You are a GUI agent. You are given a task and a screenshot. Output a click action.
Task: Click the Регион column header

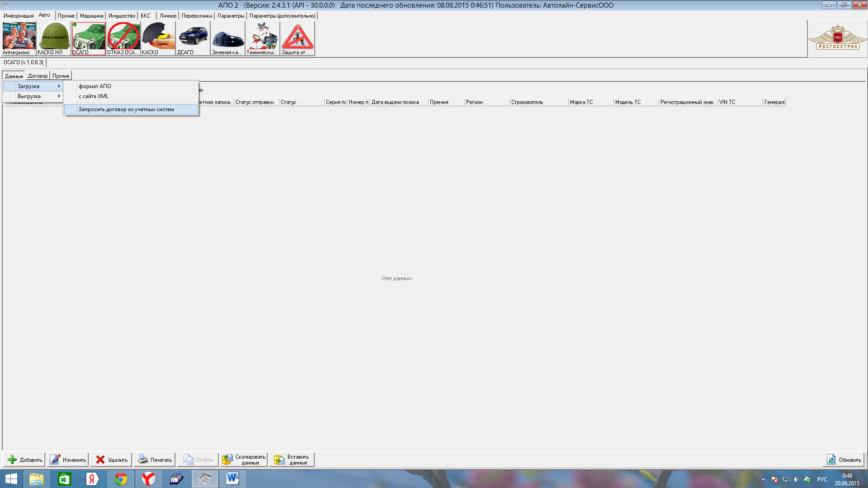pos(487,102)
